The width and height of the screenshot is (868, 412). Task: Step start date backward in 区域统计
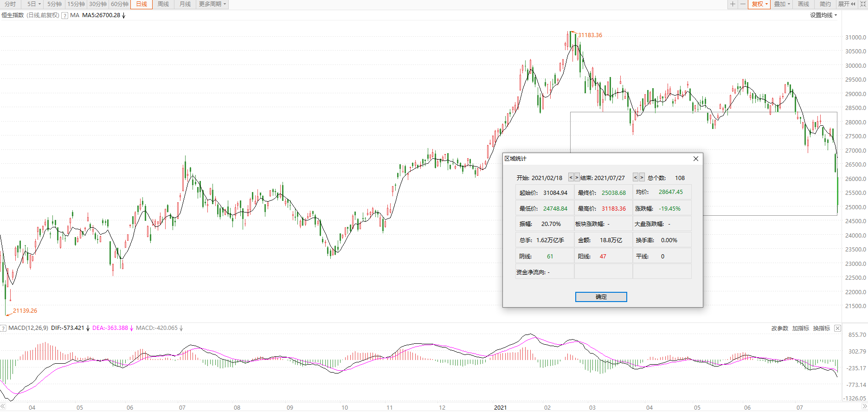tap(571, 177)
